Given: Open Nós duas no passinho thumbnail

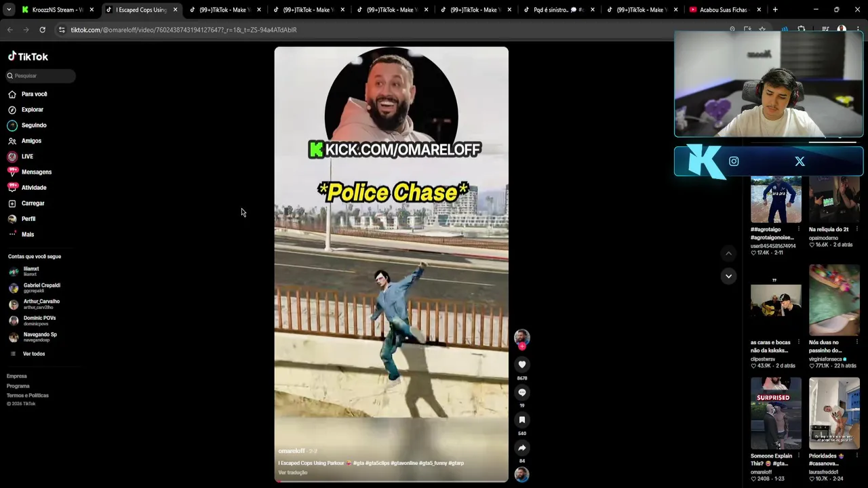Looking at the screenshot, I should coord(834,300).
